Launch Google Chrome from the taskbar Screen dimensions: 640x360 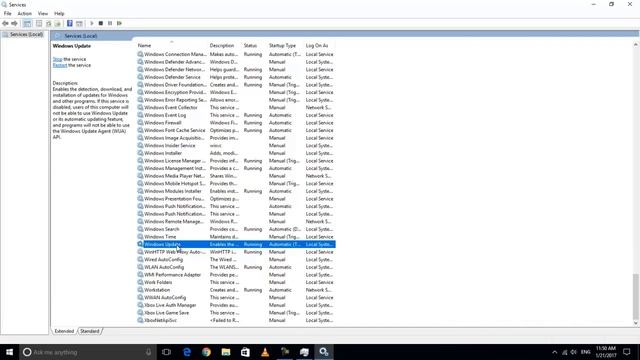(x=207, y=352)
